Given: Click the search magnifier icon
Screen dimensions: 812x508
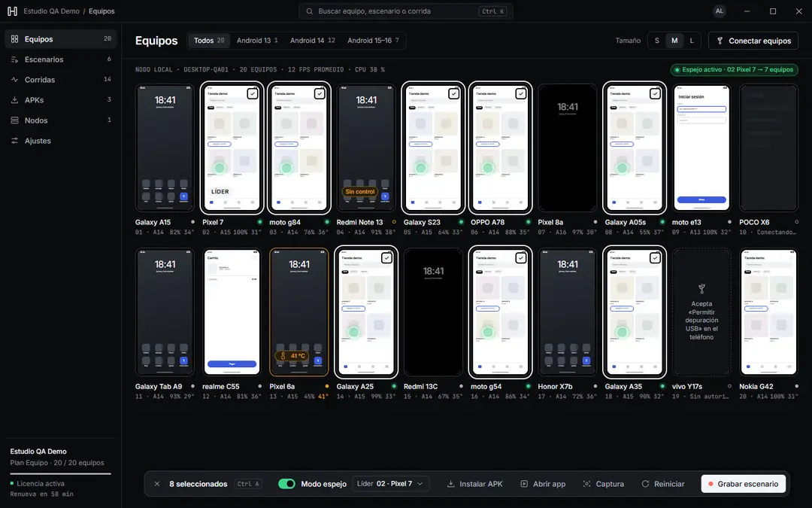Looking at the screenshot, I should [309, 11].
